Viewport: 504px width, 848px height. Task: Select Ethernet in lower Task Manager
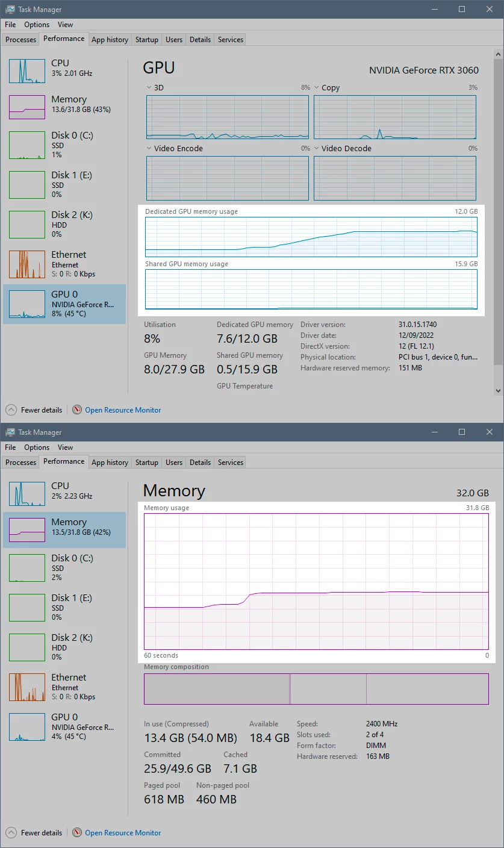[64, 687]
